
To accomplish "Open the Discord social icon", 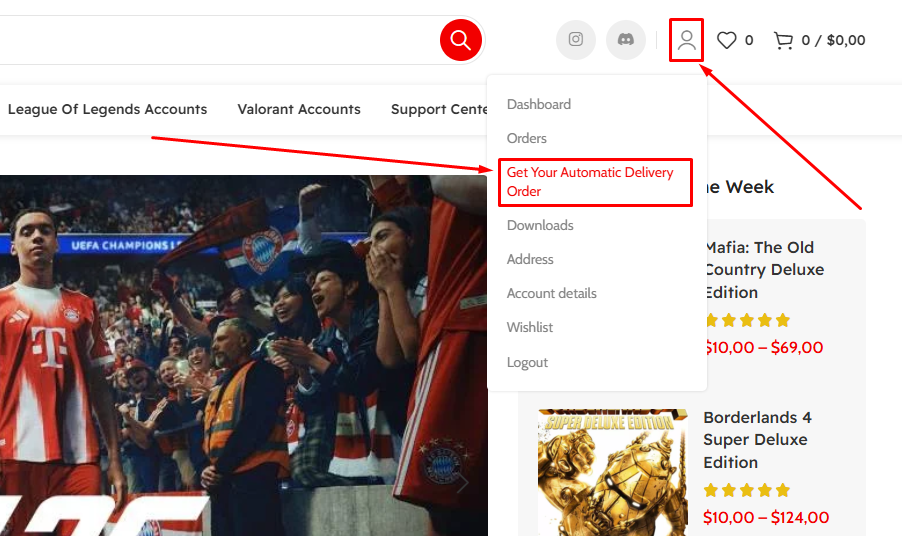I will pyautogui.click(x=626, y=40).
